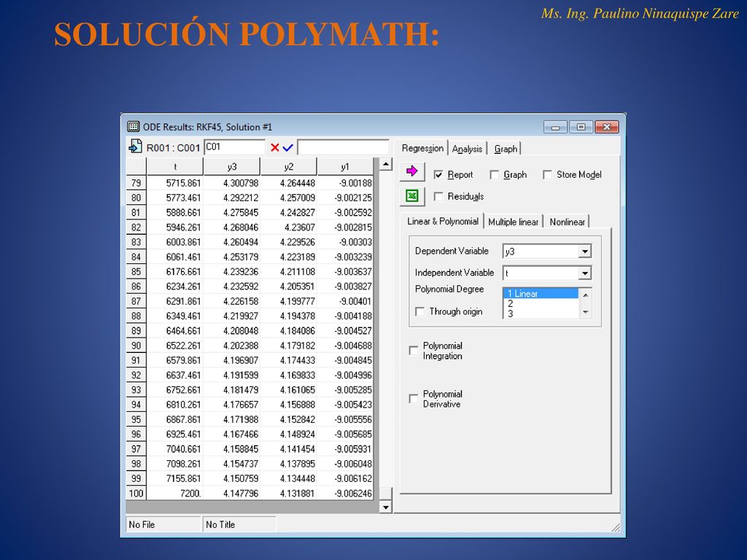The width and height of the screenshot is (747, 560).
Task: Select the t column header
Action: coord(175,167)
